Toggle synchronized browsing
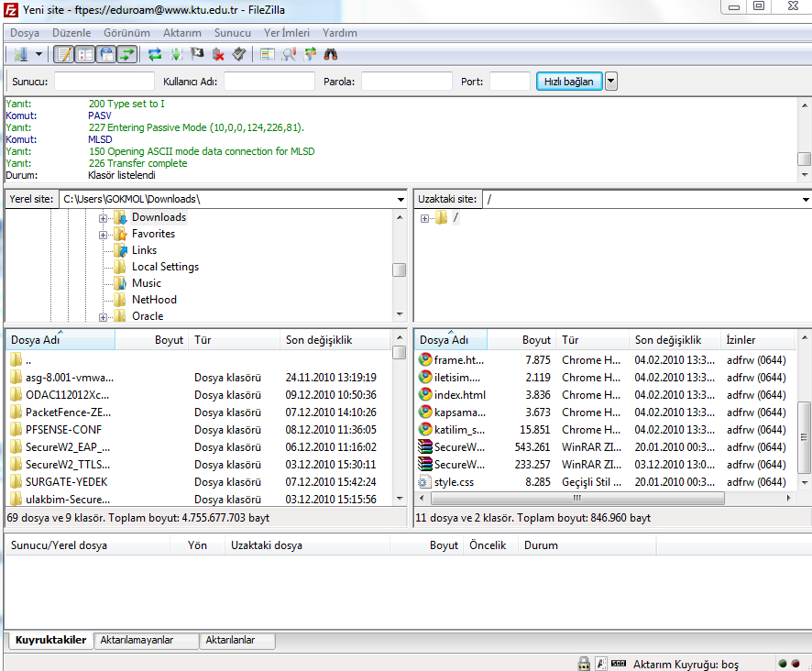 pos(310,54)
